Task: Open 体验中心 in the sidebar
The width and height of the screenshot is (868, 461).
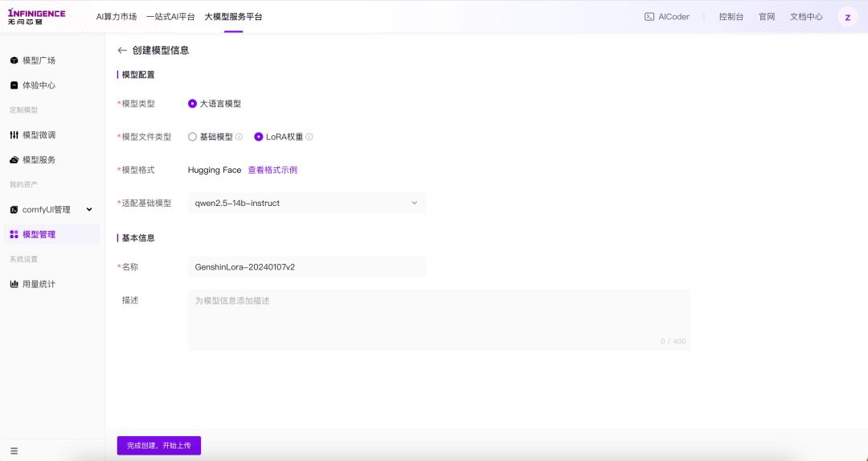Action: pos(39,85)
